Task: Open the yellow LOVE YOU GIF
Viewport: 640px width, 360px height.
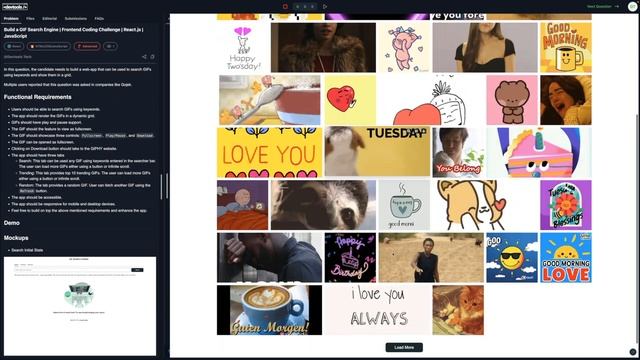Action: click(x=269, y=152)
